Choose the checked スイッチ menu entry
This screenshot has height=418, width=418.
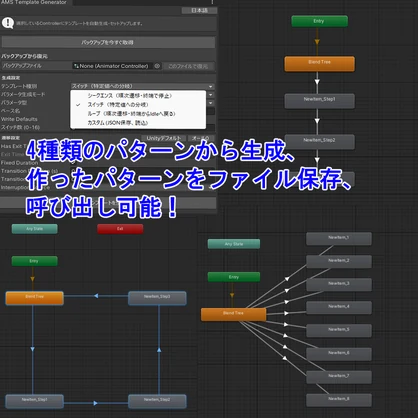(x=138, y=105)
